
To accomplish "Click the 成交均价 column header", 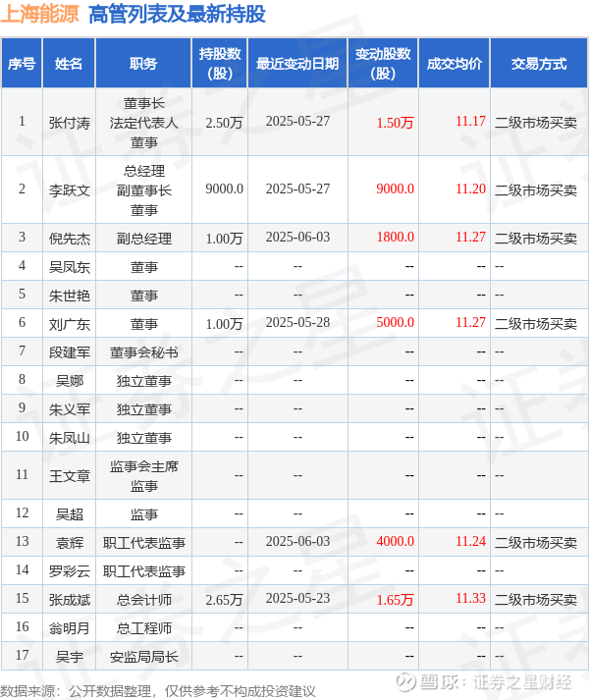I will click(x=455, y=64).
